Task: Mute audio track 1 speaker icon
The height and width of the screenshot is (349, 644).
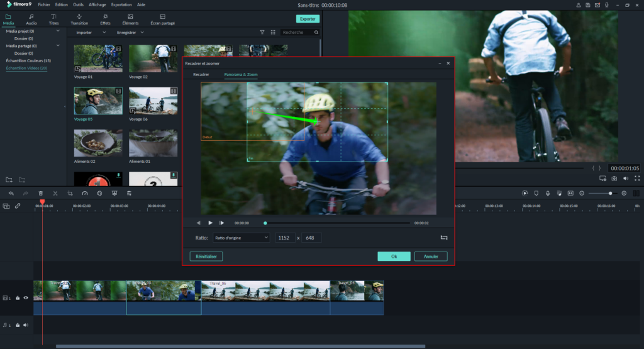Action: pyautogui.click(x=26, y=324)
